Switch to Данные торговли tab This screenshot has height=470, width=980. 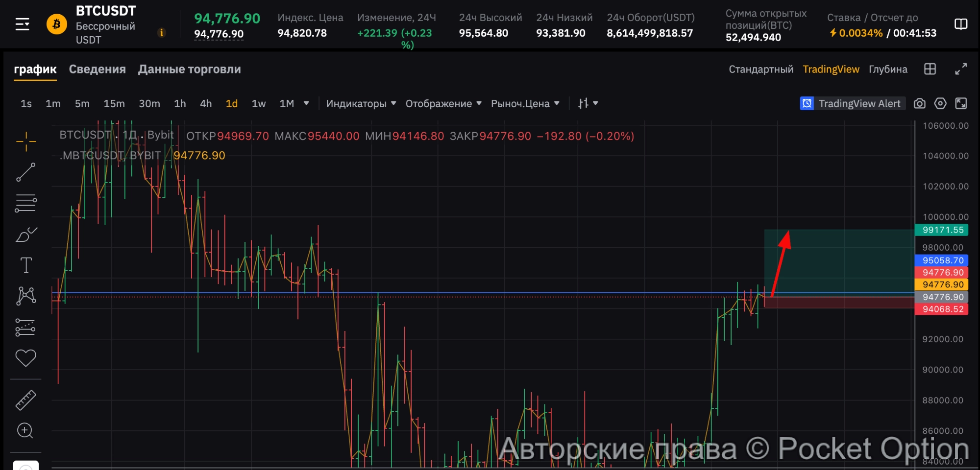[x=189, y=70]
